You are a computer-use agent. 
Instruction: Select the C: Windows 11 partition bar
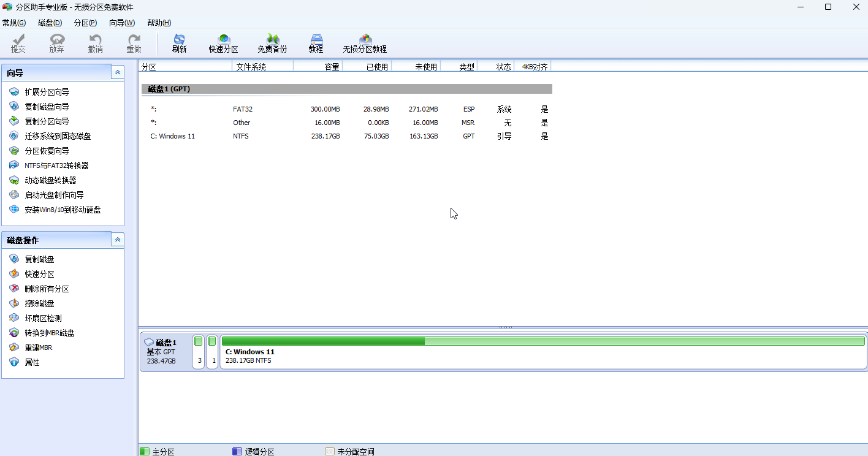coord(542,352)
